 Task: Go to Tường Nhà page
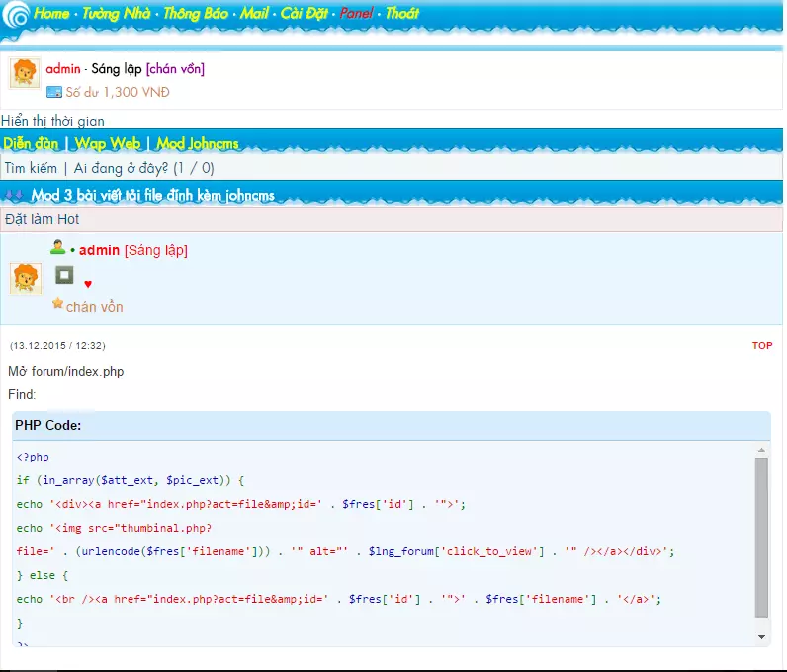116,13
